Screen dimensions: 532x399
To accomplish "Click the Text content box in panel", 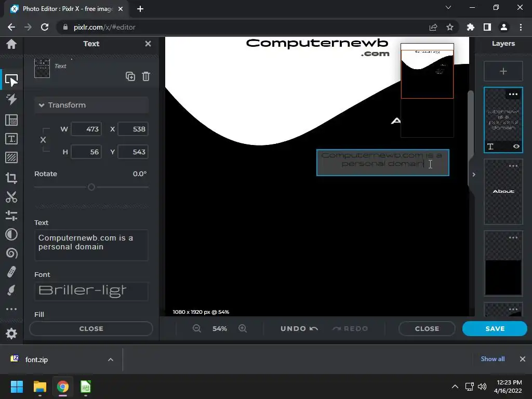I will pos(91,245).
